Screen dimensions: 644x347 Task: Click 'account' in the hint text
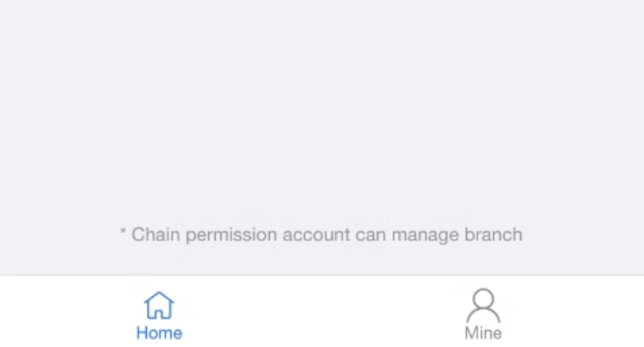point(316,235)
